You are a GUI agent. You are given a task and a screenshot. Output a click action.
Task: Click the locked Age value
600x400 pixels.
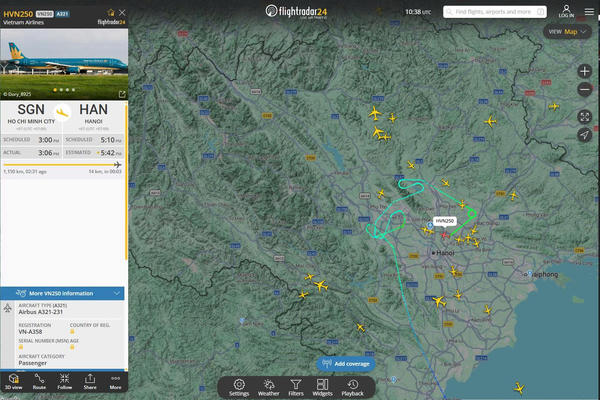coord(72,347)
